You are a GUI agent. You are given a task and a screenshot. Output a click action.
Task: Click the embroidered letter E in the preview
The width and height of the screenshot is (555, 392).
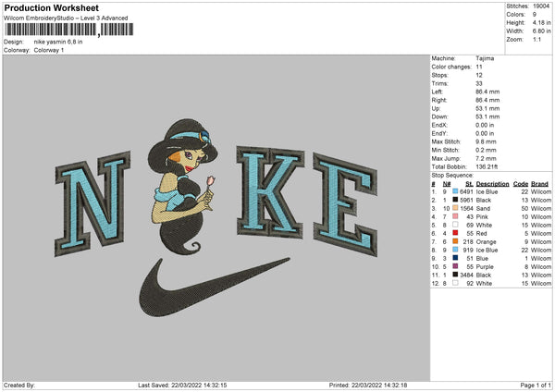click(x=345, y=204)
